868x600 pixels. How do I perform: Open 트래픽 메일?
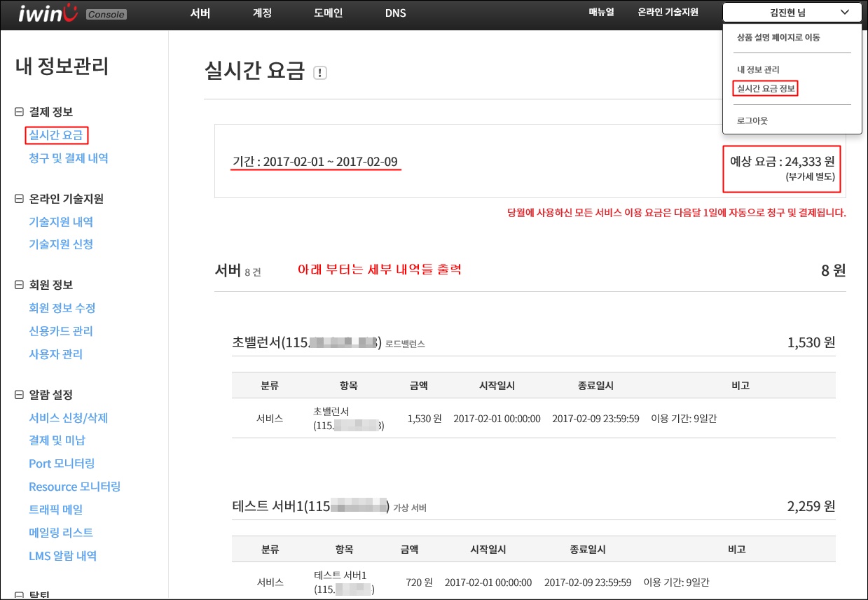[56, 510]
